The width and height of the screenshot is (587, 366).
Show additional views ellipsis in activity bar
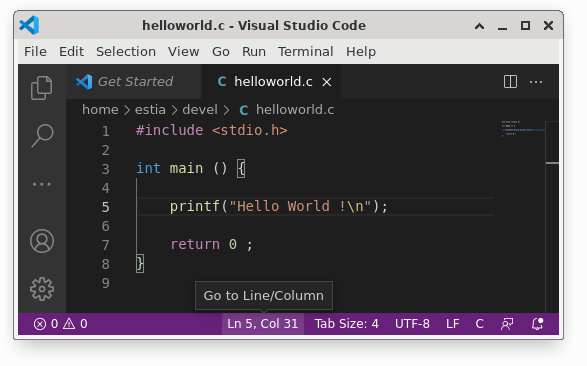(x=42, y=184)
